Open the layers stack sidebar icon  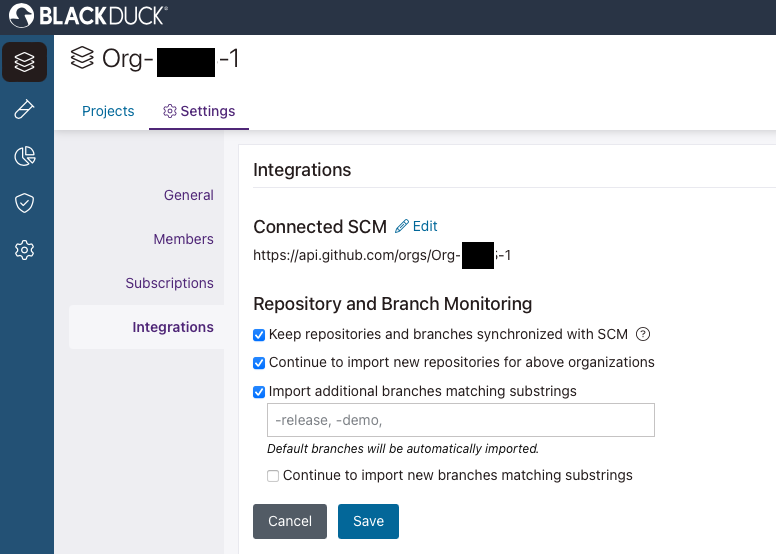pos(25,62)
